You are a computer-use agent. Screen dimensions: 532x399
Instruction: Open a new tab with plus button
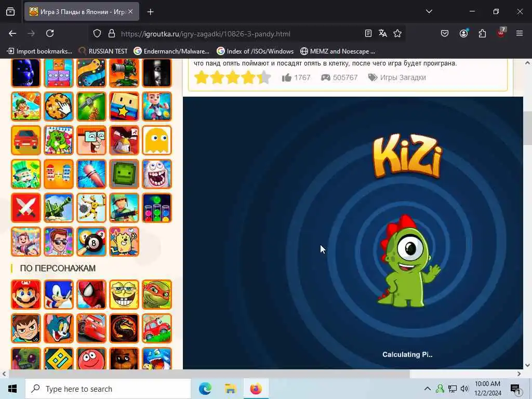click(150, 12)
